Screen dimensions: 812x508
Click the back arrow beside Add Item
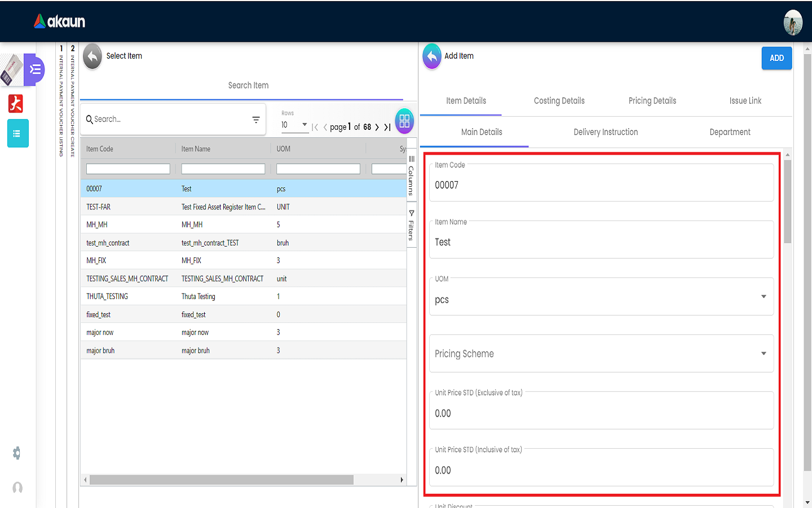click(432, 56)
